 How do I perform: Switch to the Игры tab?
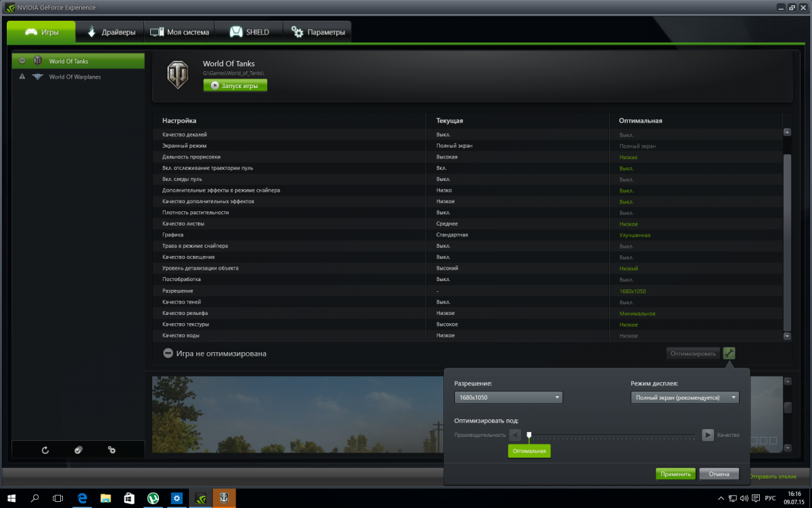41,32
